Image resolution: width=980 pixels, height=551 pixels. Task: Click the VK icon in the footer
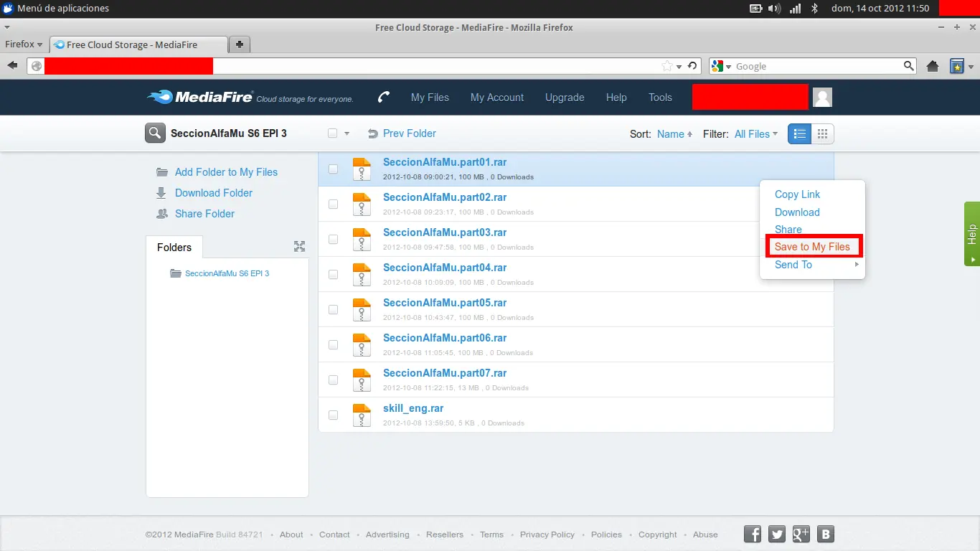826,534
